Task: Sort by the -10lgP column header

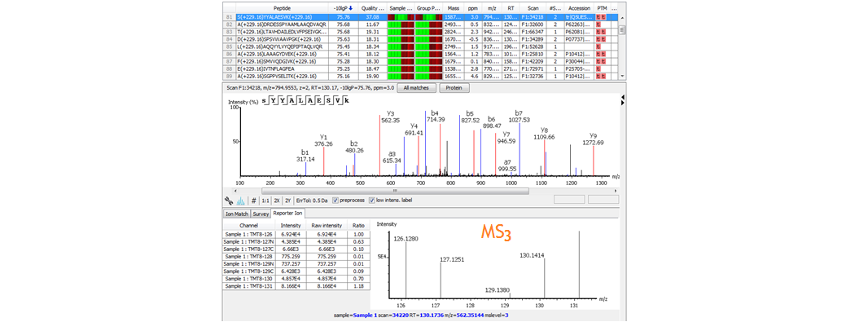Action: tap(344, 8)
